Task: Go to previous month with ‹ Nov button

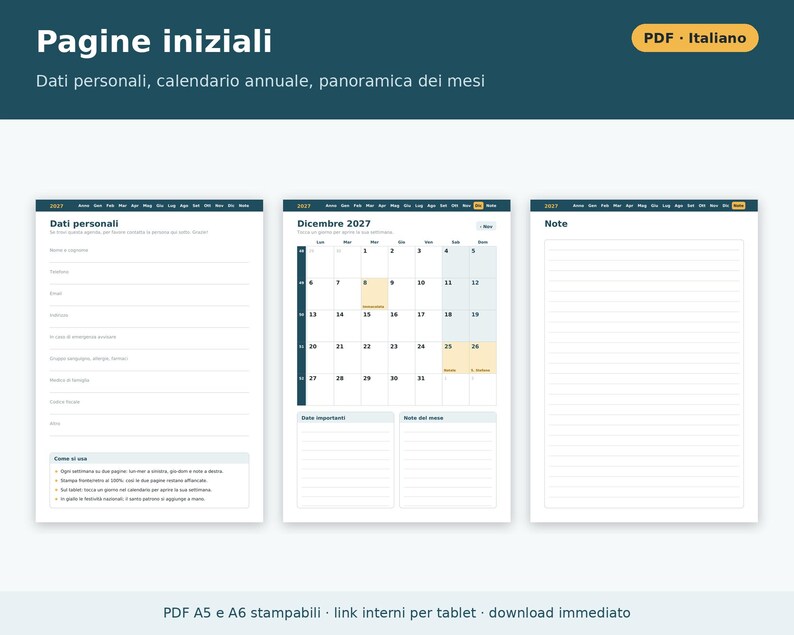Action: 486,226
